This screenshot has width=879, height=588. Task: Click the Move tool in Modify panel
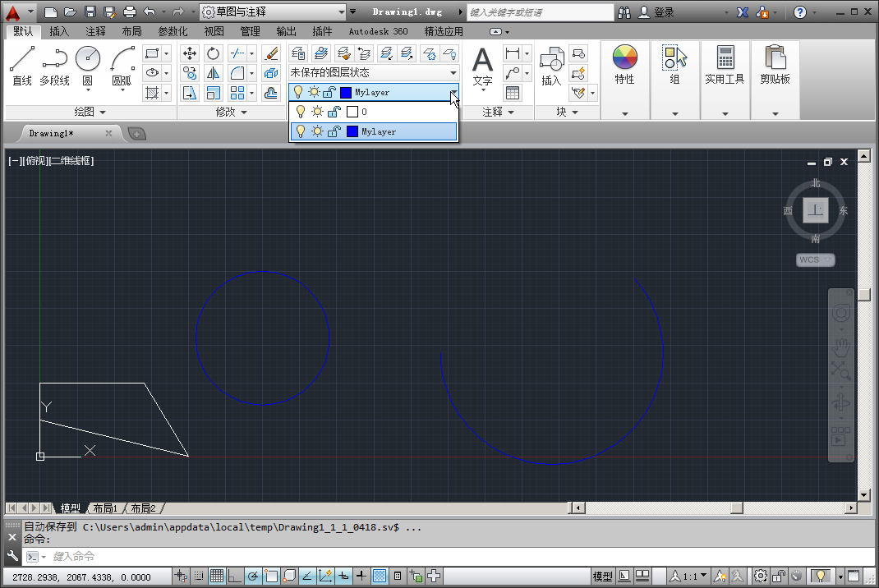click(x=189, y=53)
